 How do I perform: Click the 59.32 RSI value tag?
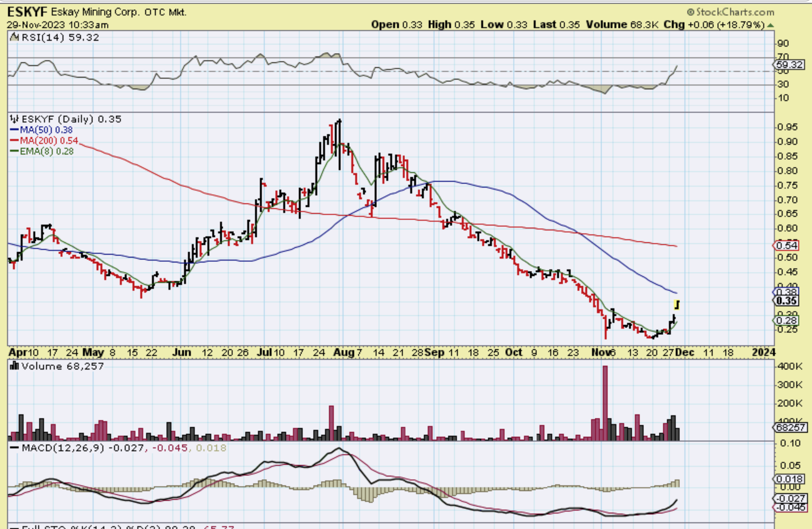click(789, 64)
